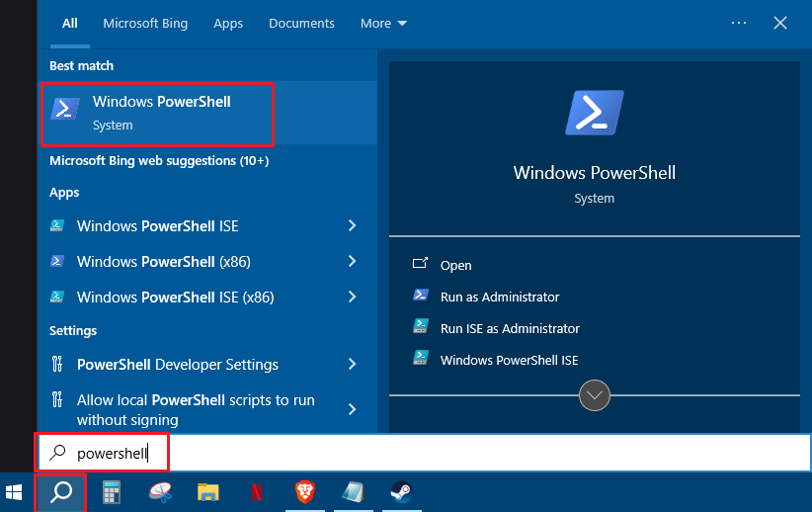Screen dimensions: 812x512
Task: Expand more actions with the circular chevron
Action: (x=595, y=395)
